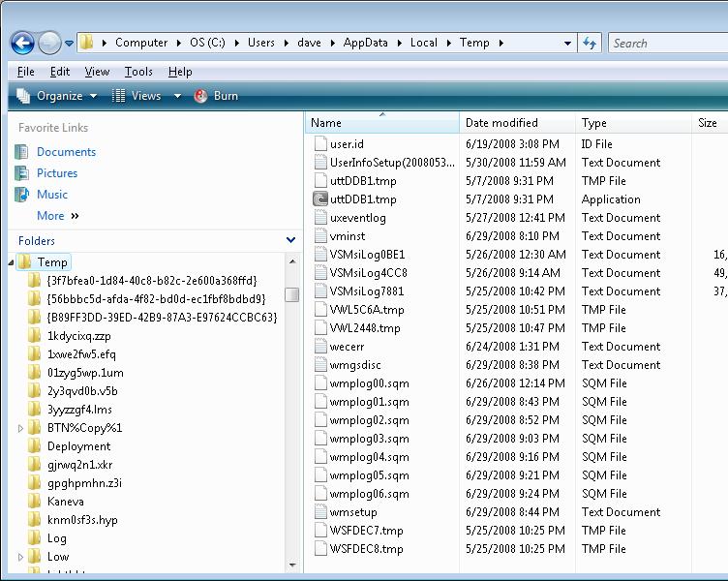Click inside the Search box
Screen dimensions: 728x581
(669, 44)
